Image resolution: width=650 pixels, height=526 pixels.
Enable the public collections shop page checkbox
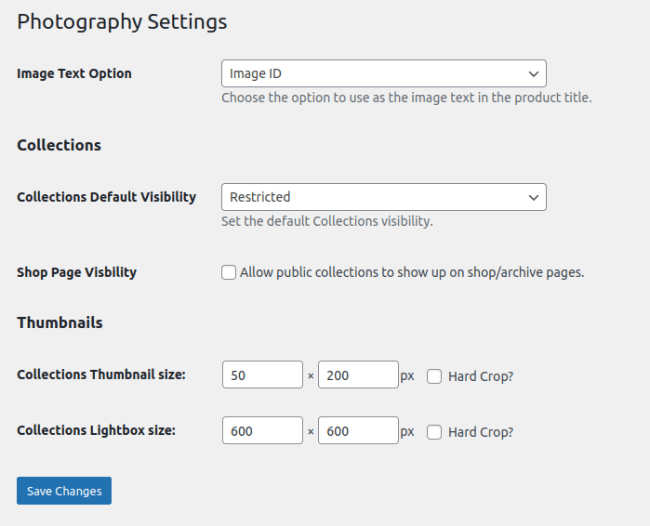click(228, 272)
